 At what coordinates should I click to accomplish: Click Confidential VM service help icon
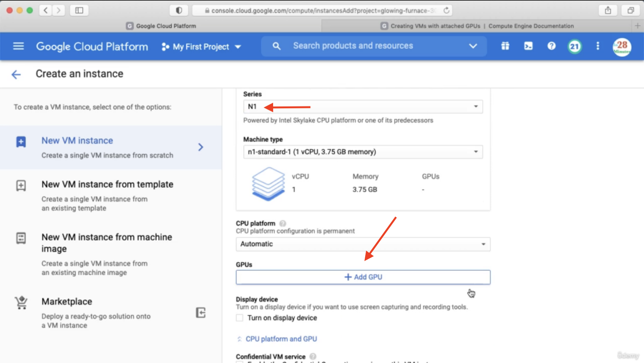pyautogui.click(x=313, y=357)
